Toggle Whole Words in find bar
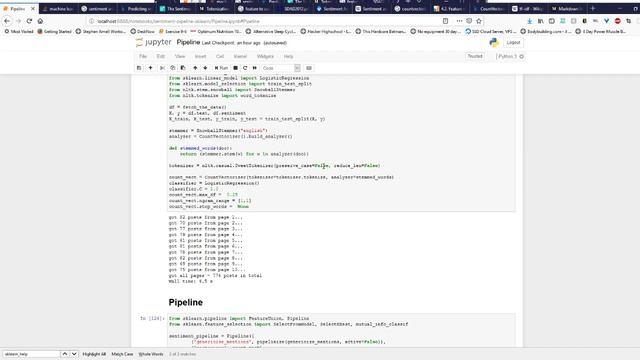 [151, 354]
